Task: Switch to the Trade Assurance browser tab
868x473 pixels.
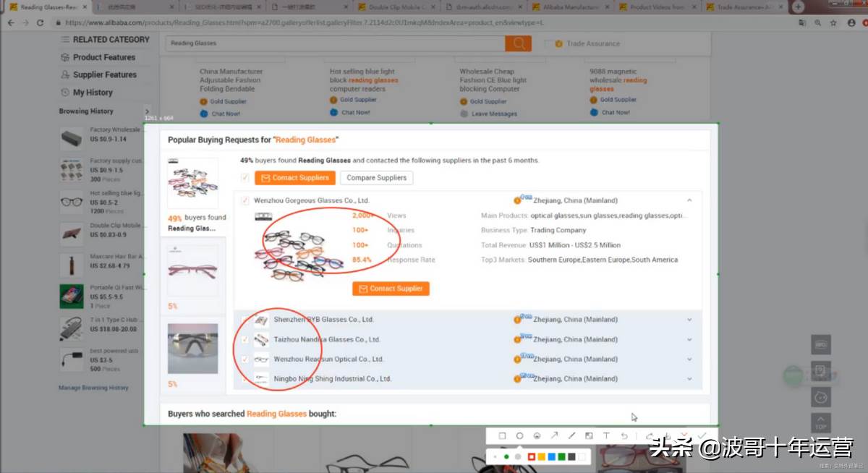Action: pyautogui.click(x=745, y=7)
